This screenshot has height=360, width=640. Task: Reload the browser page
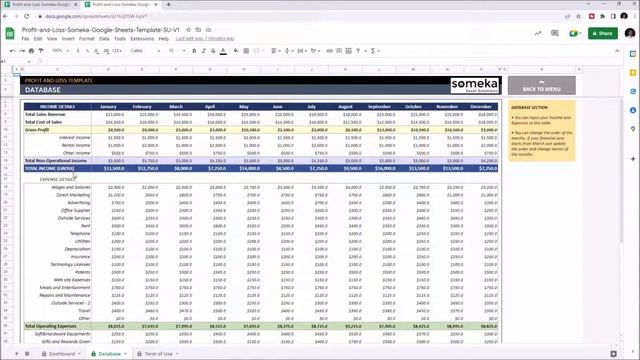pos(27,16)
